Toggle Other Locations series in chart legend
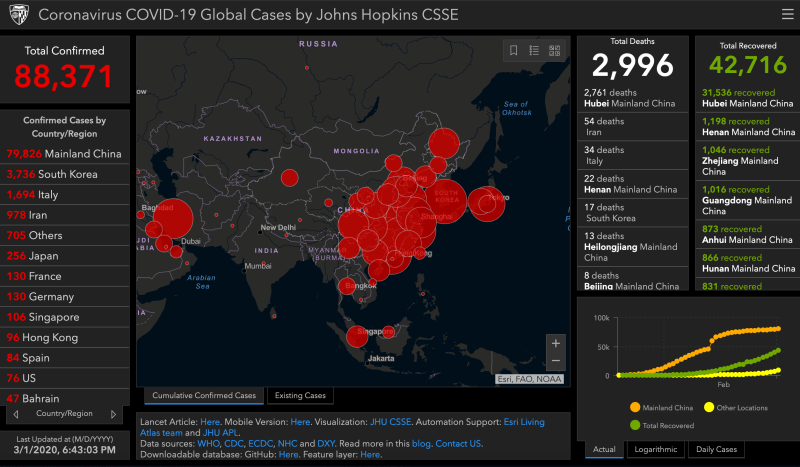 pyautogui.click(x=736, y=407)
